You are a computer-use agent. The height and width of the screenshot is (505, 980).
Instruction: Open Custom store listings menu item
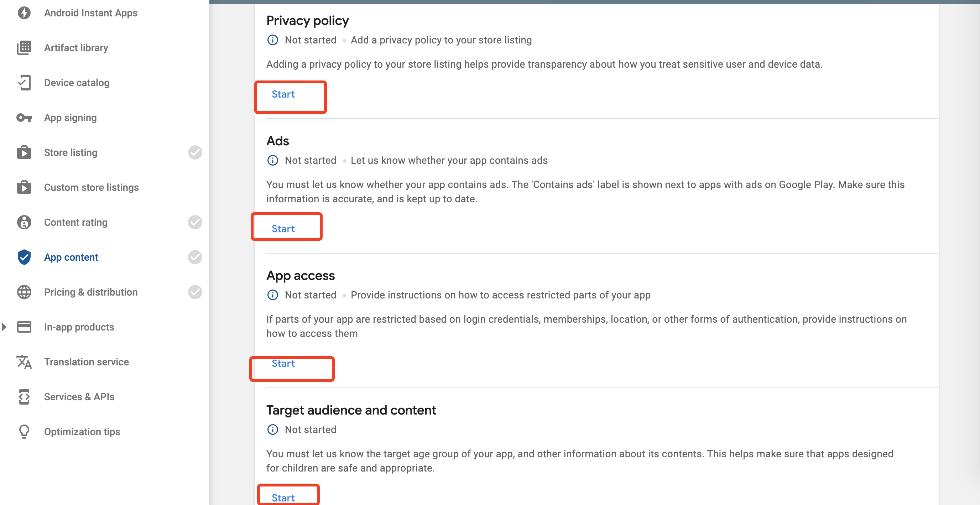click(x=91, y=188)
